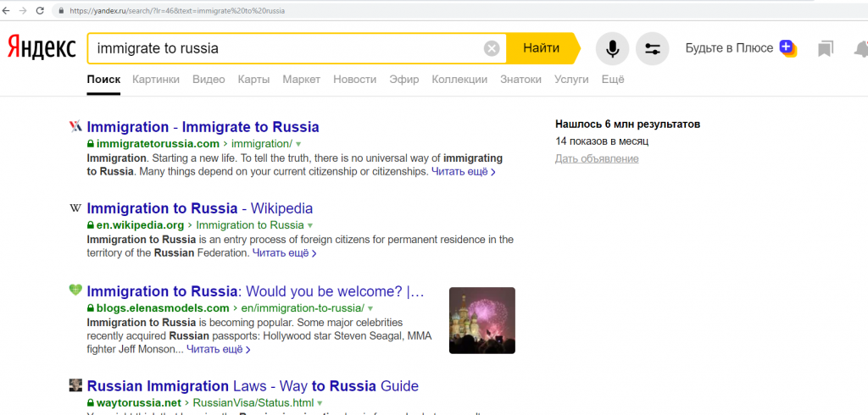Click the 'immigration/' path link of first result
Image resolution: width=868 pixels, height=415 pixels.
coord(262,144)
